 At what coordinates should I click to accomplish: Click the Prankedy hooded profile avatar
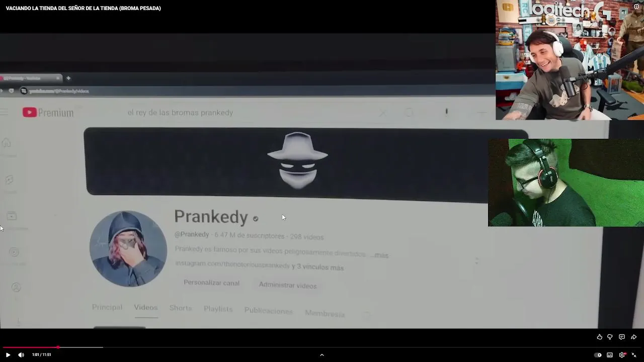pos(128,248)
